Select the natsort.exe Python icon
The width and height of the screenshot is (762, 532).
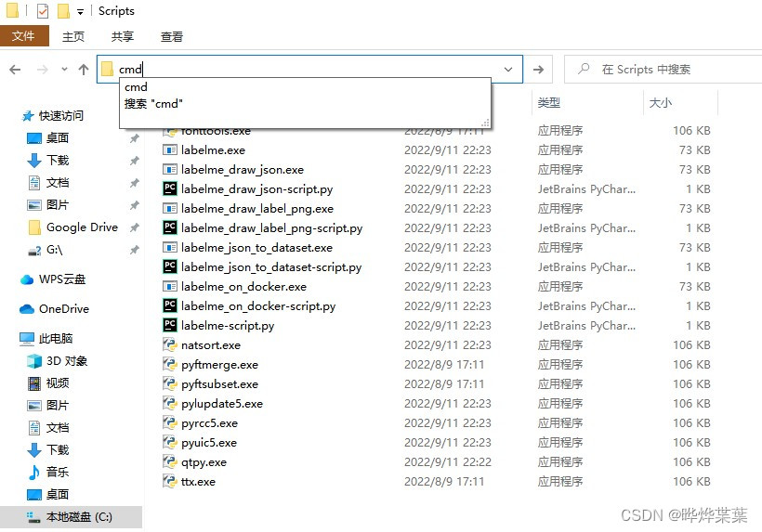click(x=170, y=345)
